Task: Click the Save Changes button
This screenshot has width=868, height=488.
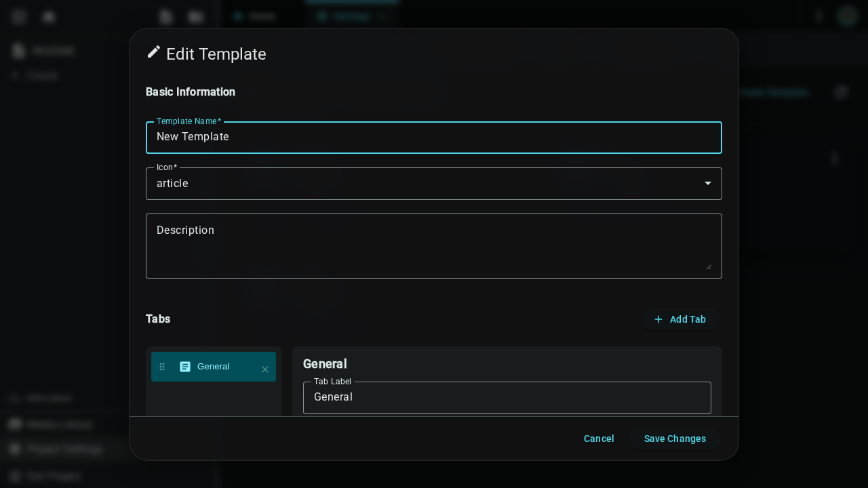Action: [675, 439]
